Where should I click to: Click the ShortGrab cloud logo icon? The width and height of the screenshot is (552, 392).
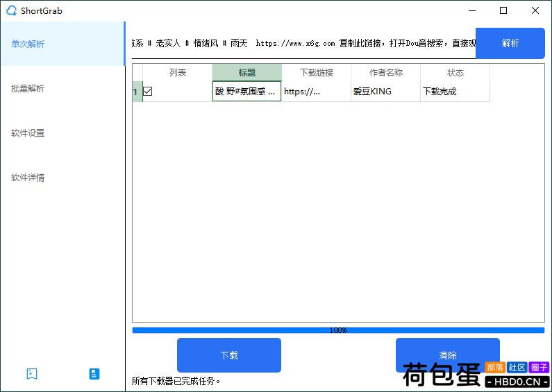coord(12,10)
